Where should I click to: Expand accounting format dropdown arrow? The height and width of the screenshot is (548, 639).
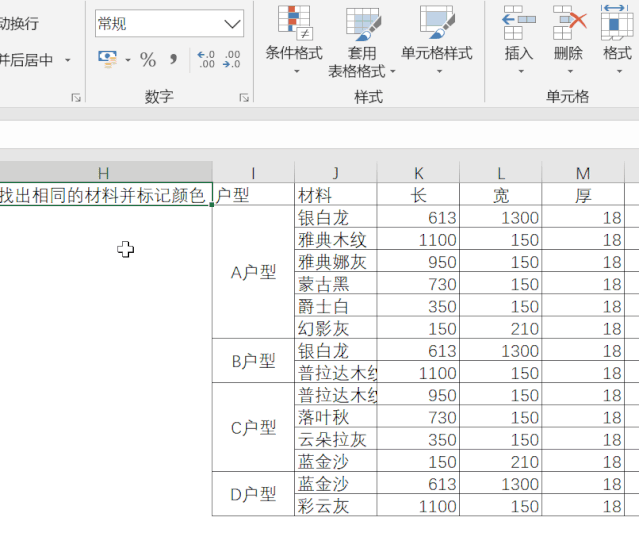128,60
